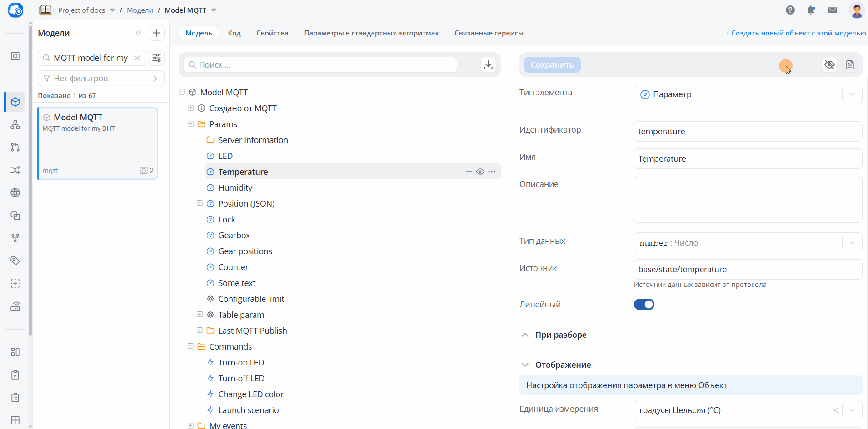Image resolution: width=868 pixels, height=429 pixels.
Task: Open the Связанные сервисы tab
Action: click(489, 33)
